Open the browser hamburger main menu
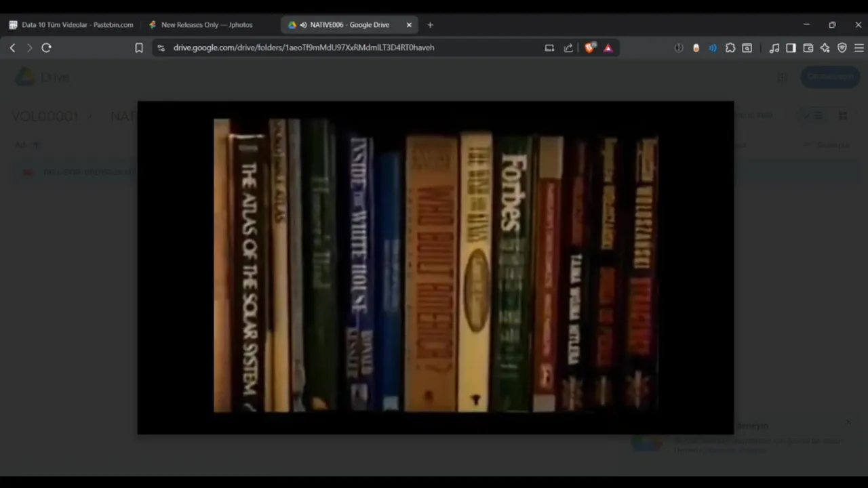 [x=859, y=47]
